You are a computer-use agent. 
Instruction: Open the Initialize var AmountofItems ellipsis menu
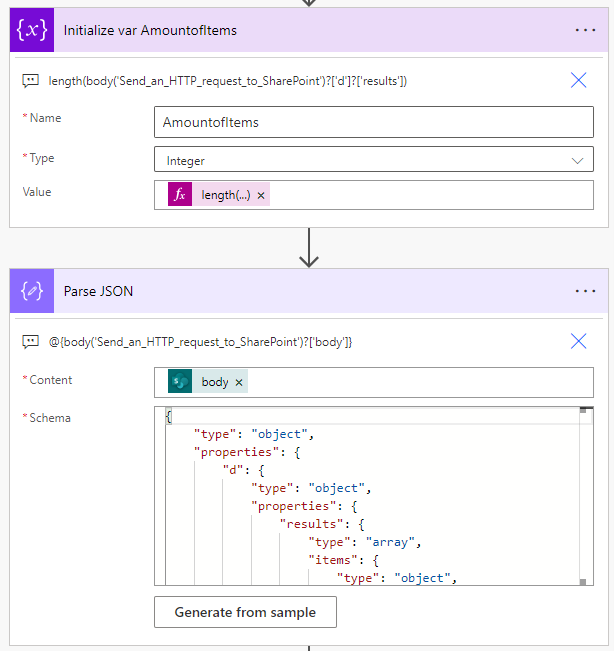coord(585,30)
